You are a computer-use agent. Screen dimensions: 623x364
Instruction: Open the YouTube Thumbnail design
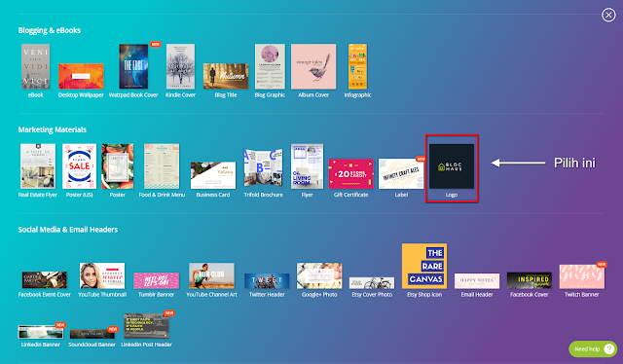(102, 275)
